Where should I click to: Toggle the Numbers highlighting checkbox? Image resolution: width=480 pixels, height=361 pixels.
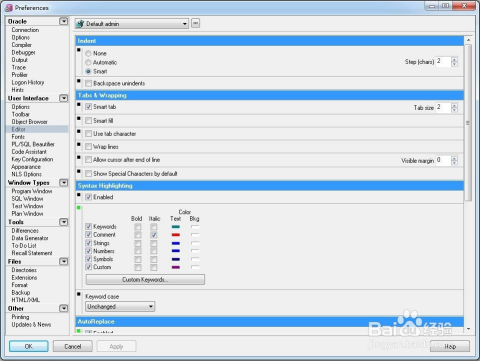[88, 251]
